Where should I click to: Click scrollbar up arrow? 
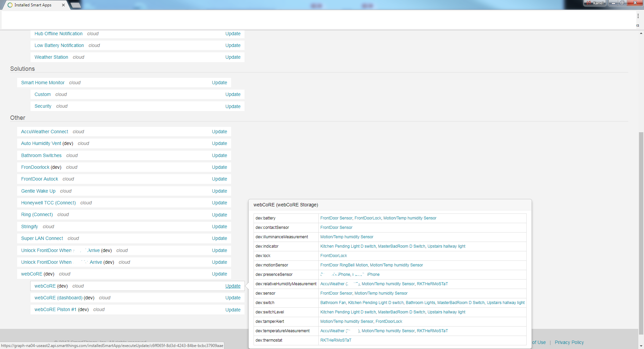coord(641,33)
